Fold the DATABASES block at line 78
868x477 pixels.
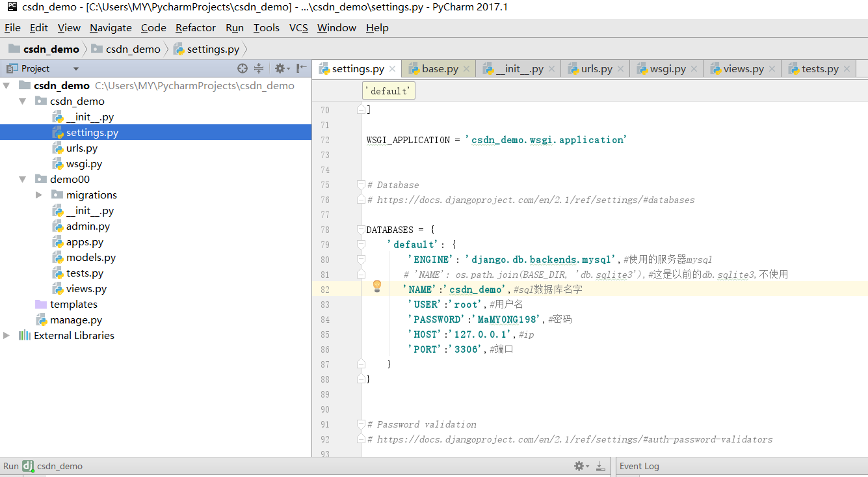click(361, 230)
